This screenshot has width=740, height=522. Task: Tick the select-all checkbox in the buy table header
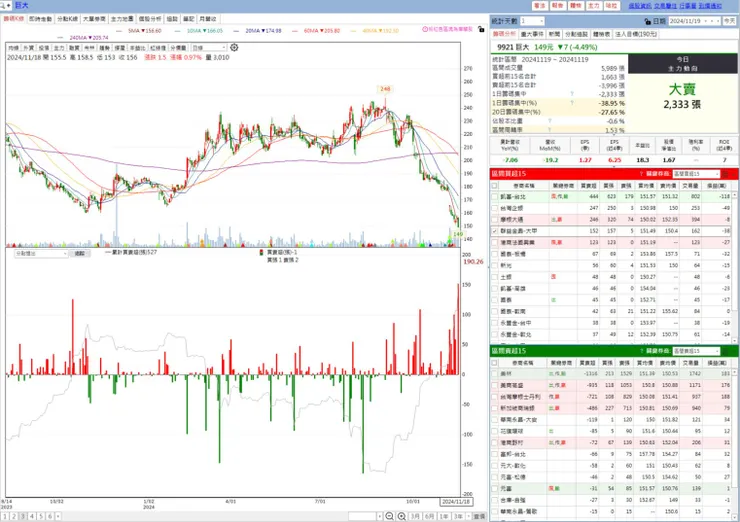[x=494, y=185]
